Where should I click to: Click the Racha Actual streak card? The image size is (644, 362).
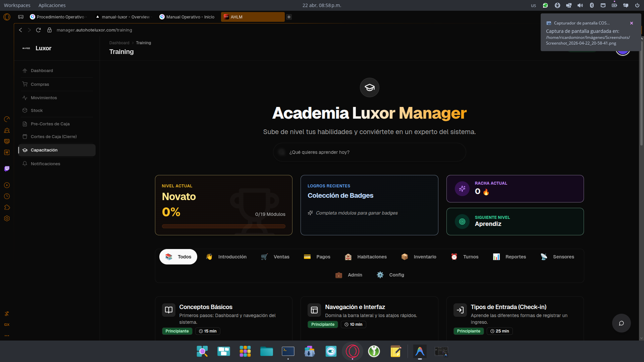[515, 189]
